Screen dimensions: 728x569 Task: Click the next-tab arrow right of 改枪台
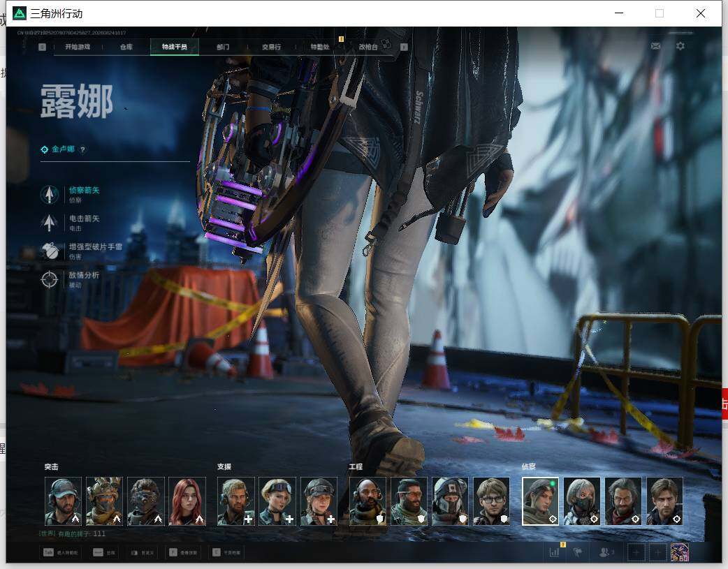pyautogui.click(x=404, y=47)
